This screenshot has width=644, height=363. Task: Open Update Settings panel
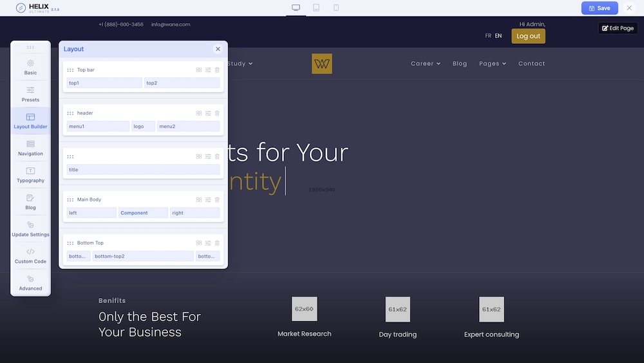point(30,229)
